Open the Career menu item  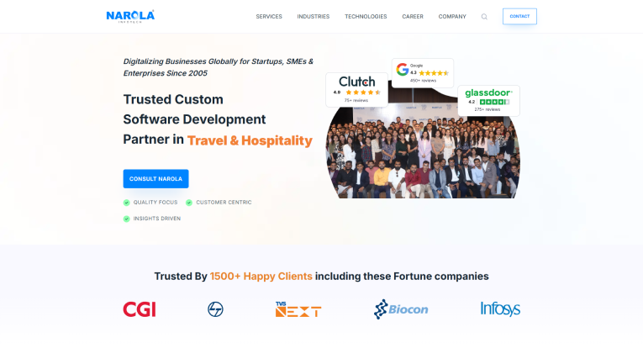413,17
